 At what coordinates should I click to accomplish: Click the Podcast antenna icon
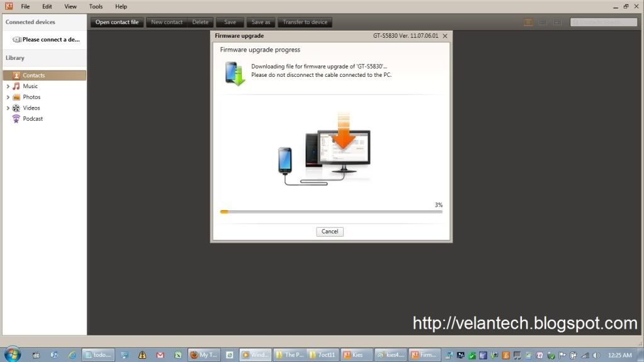(x=16, y=119)
